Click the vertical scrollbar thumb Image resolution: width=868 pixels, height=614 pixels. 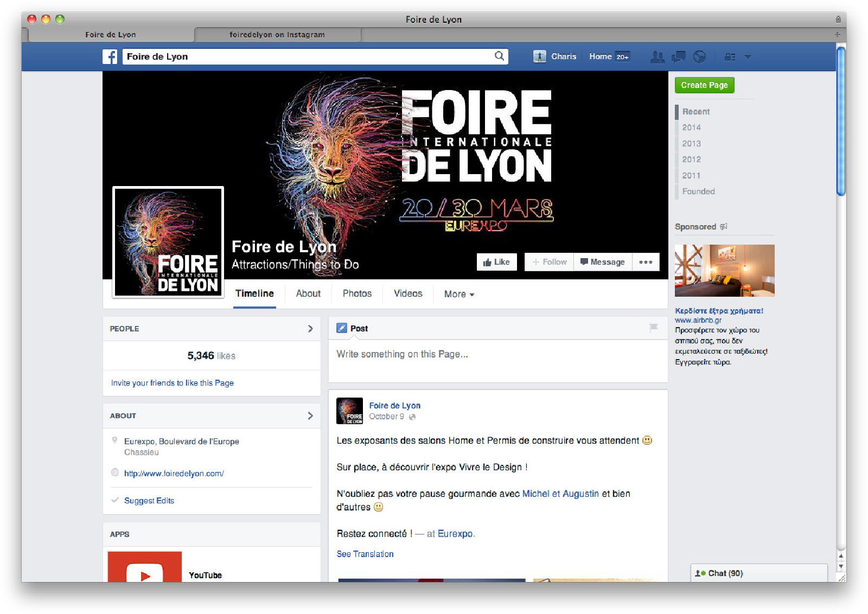(841, 121)
